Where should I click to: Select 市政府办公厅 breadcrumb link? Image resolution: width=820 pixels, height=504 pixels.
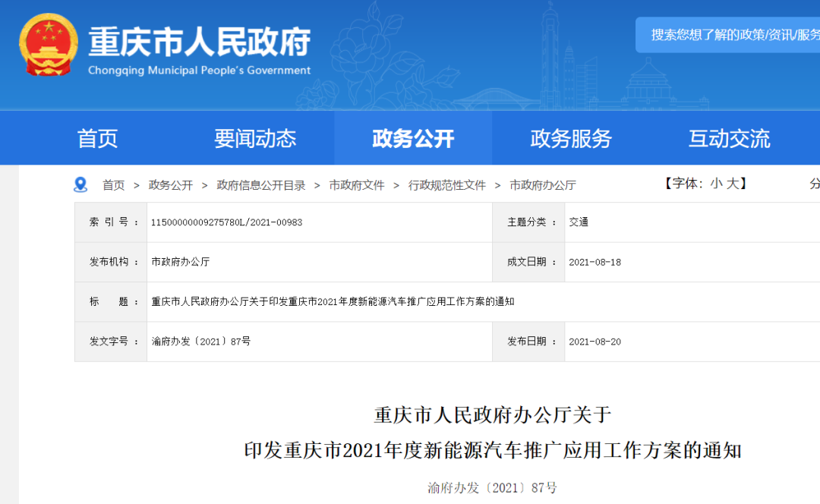543,185
